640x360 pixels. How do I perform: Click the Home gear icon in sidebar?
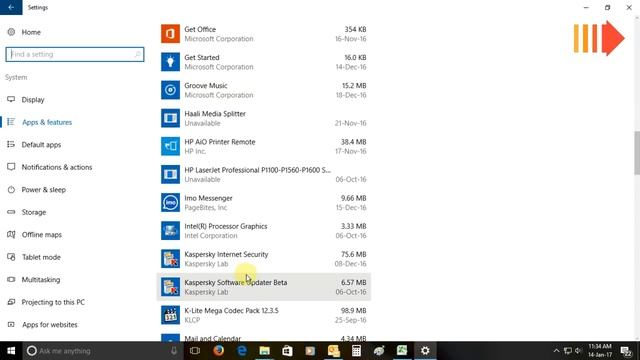coord(11,32)
